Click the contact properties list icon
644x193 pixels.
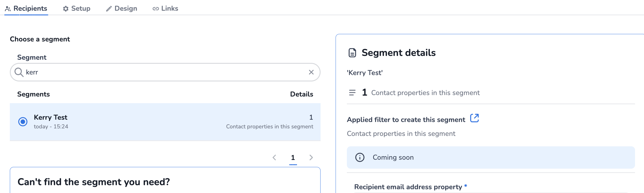click(352, 93)
